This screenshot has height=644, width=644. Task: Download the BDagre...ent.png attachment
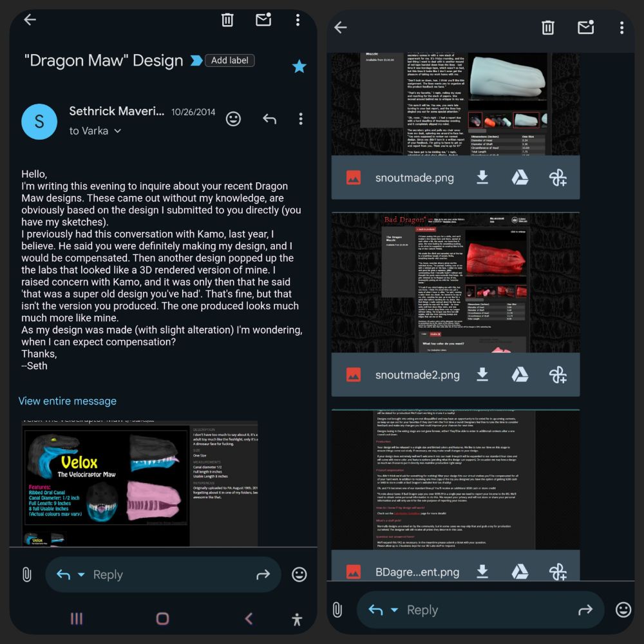tap(482, 571)
